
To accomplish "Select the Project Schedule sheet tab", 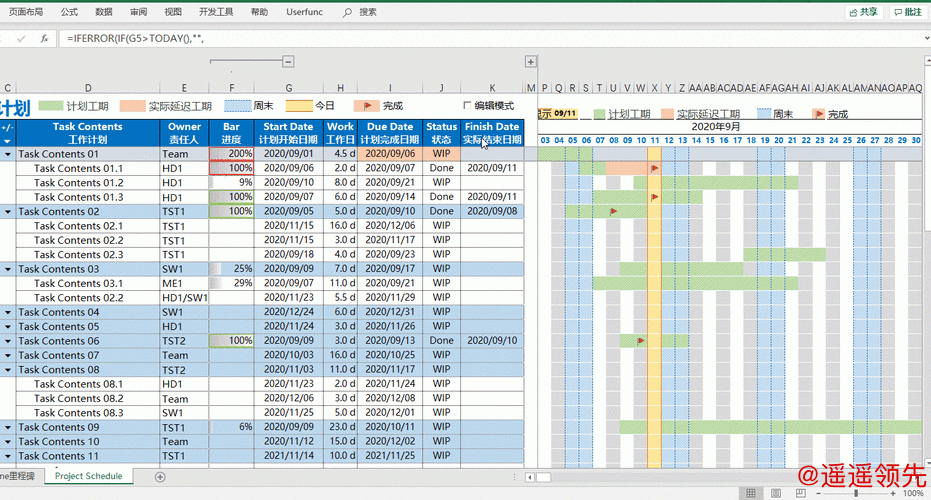I will click(88, 476).
